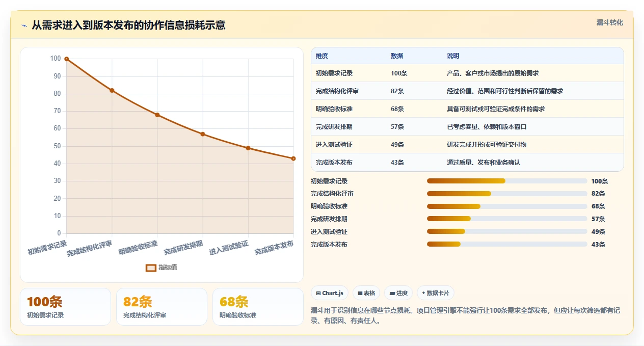Select the 进度 tag chip
This screenshot has width=644, height=346.
click(x=398, y=293)
